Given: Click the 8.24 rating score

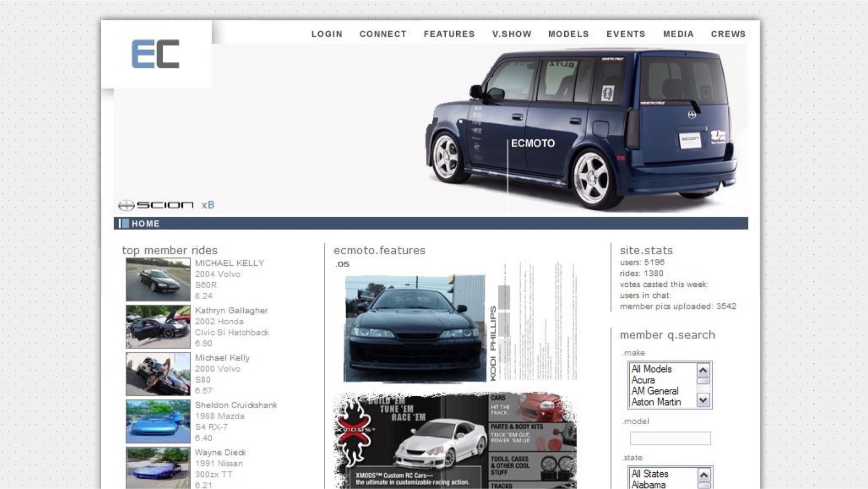Looking at the screenshot, I should (x=203, y=296).
